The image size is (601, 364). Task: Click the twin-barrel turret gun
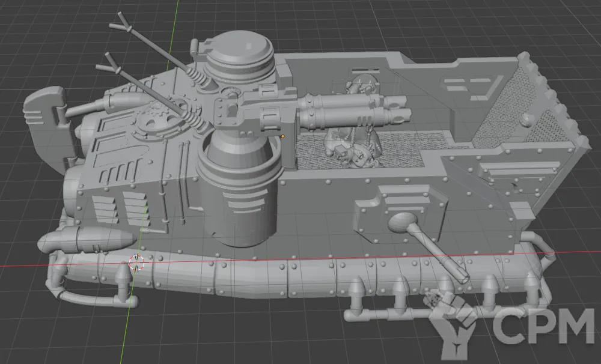(353, 110)
